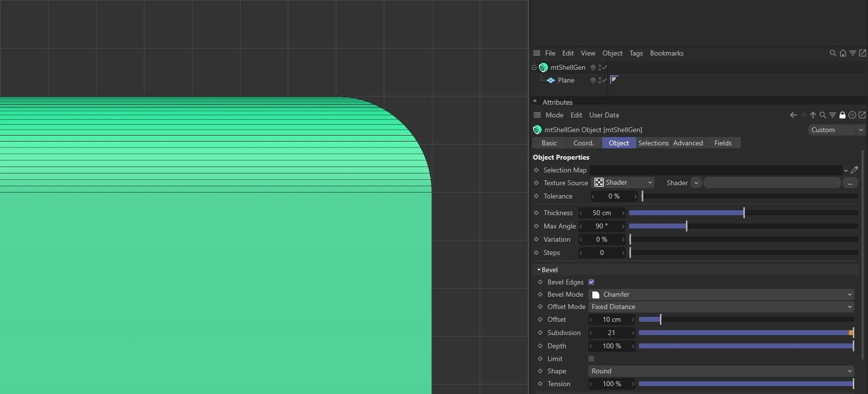The image size is (868, 394).
Task: Click the Selection Map picker icon
Action: (854, 170)
